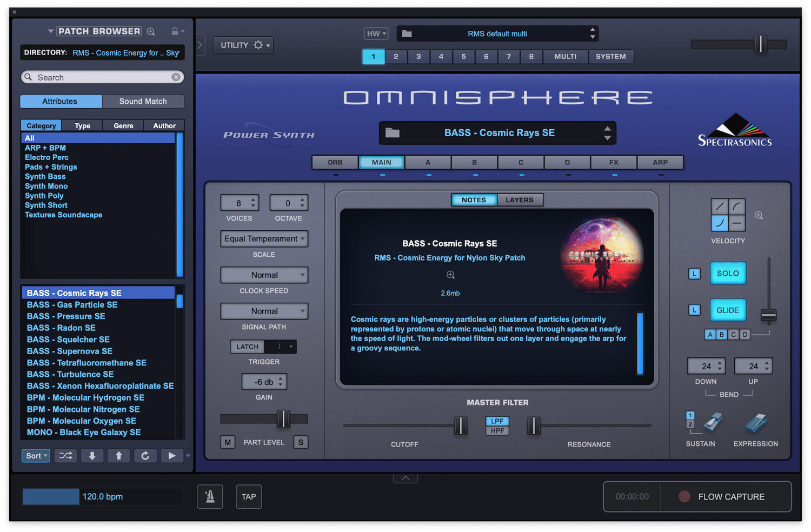Image resolution: width=811 pixels, height=532 pixels.
Task: Click the master filter Cutoff slider handle
Action: point(461,425)
